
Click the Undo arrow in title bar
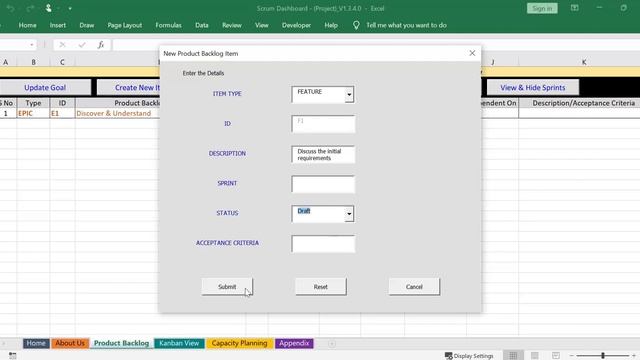tap(10, 8)
